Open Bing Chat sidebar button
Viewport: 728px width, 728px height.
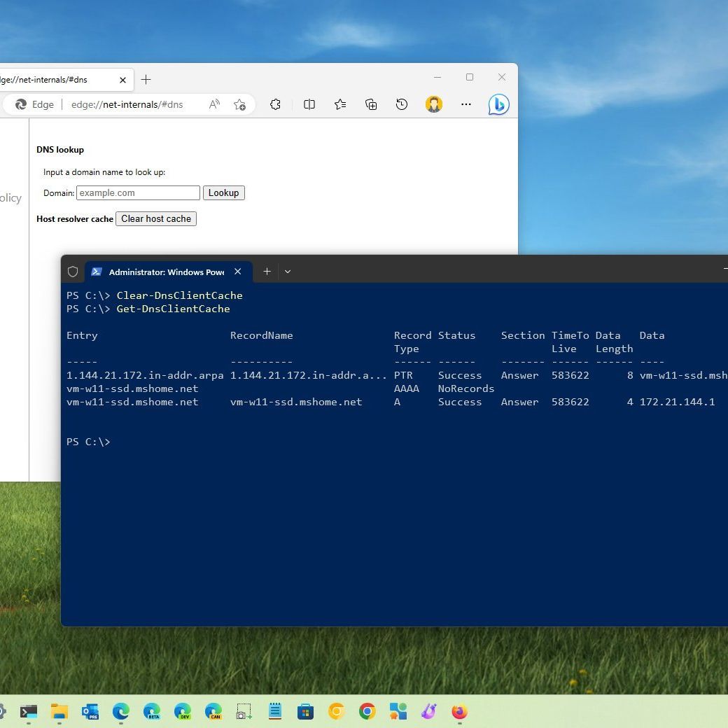[498, 104]
